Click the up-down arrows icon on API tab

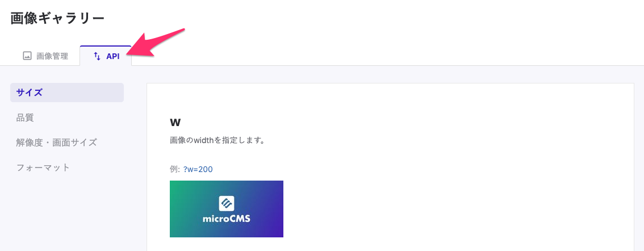97,56
